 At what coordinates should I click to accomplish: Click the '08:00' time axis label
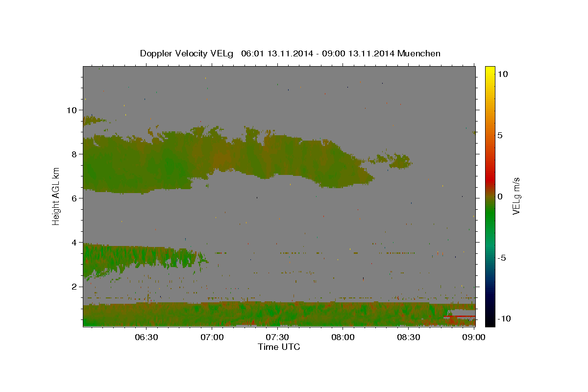click(x=343, y=337)
